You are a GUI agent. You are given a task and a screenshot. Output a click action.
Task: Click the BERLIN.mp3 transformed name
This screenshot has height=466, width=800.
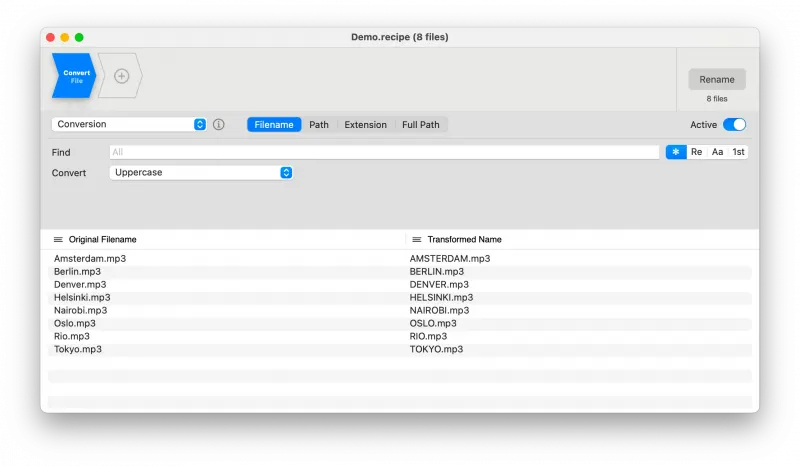click(437, 272)
